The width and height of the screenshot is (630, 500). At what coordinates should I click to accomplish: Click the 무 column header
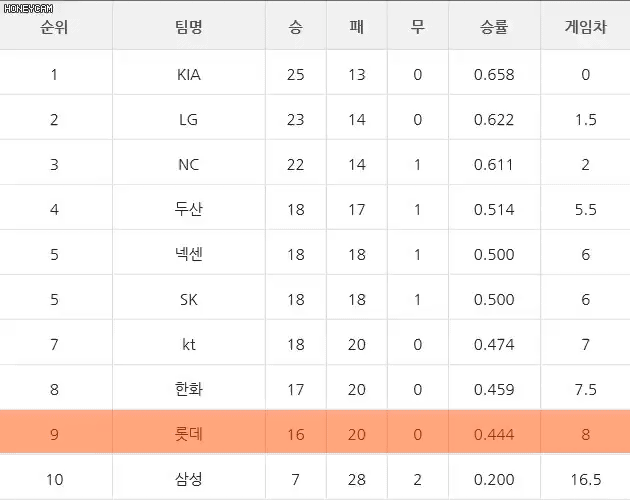click(417, 27)
